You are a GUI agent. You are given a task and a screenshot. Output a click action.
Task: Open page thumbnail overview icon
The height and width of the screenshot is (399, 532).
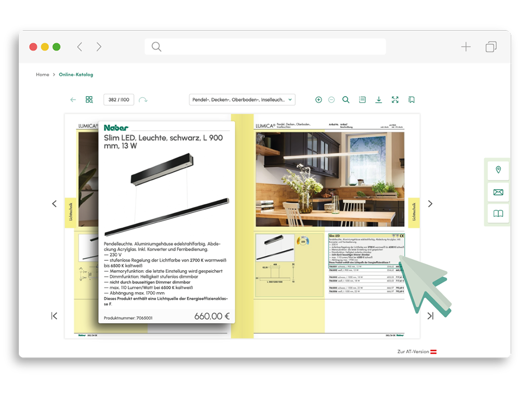tap(89, 100)
